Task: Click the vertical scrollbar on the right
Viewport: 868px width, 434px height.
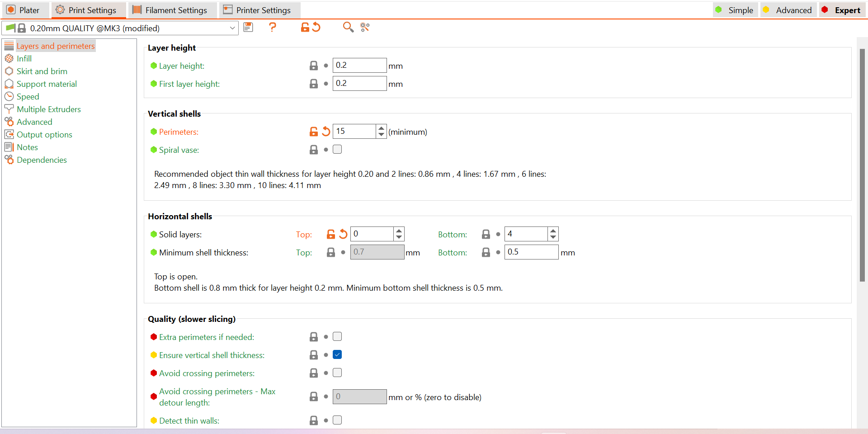Action: [862, 165]
